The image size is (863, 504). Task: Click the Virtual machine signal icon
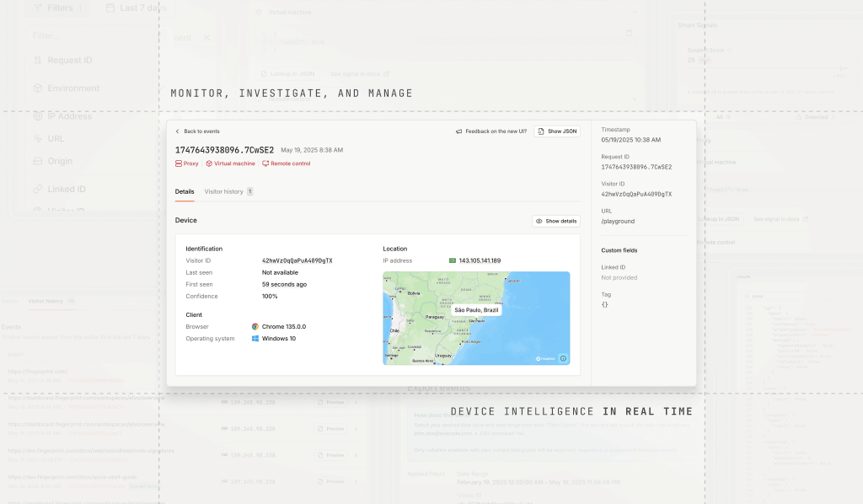(x=209, y=164)
